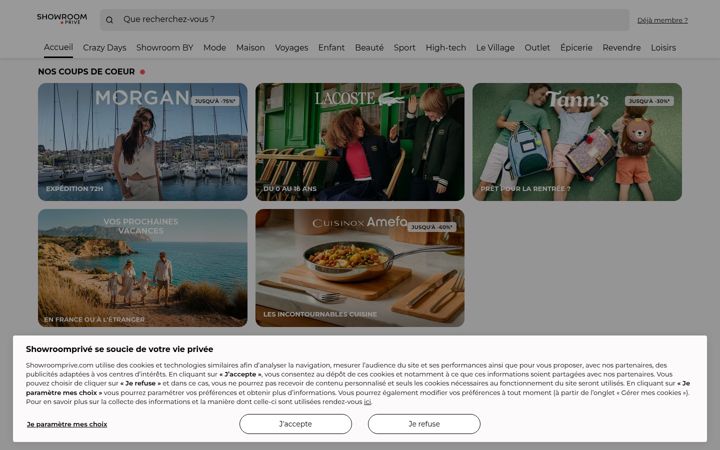Open the Enfant category

pos(331,48)
